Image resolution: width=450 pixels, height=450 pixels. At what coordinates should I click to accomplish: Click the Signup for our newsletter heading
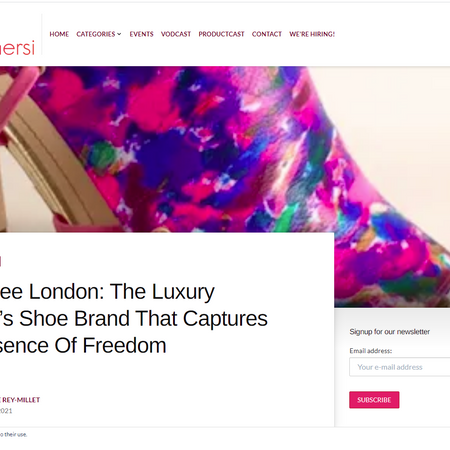coord(389,332)
